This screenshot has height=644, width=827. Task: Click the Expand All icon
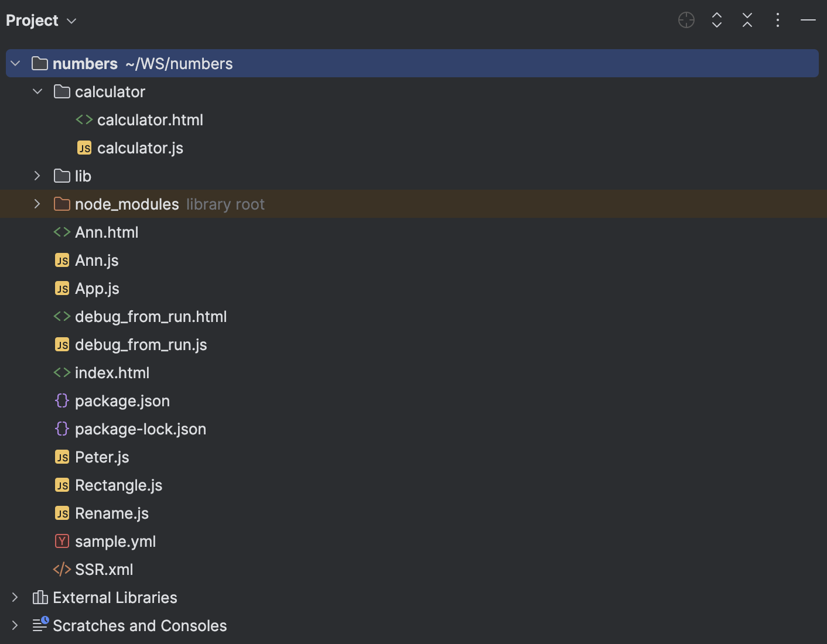pyautogui.click(x=716, y=20)
